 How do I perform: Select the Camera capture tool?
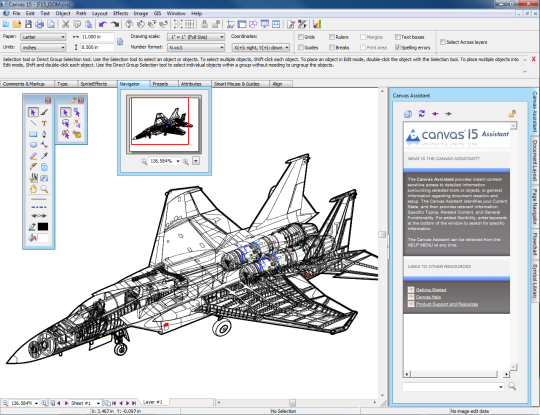point(44,178)
